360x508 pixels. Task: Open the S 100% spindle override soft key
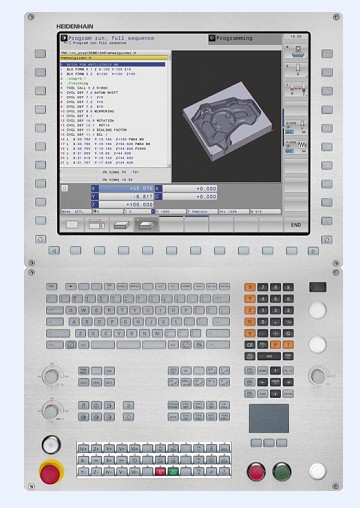[296, 128]
